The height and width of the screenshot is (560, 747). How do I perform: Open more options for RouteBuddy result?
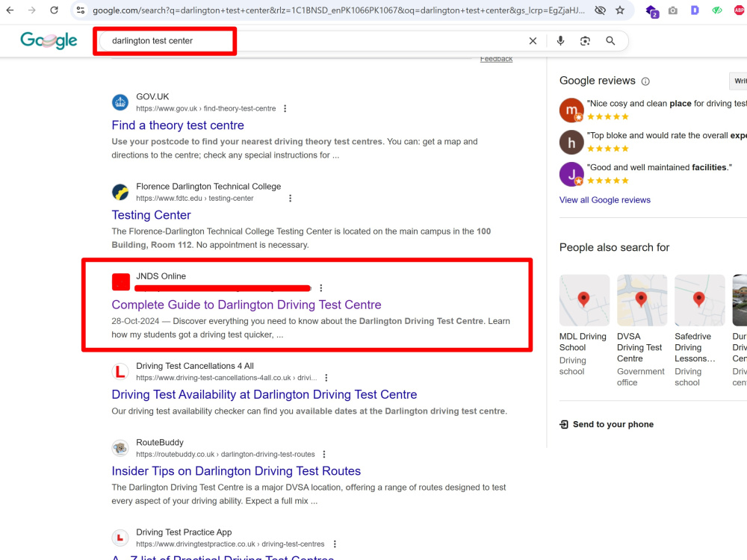tap(324, 454)
